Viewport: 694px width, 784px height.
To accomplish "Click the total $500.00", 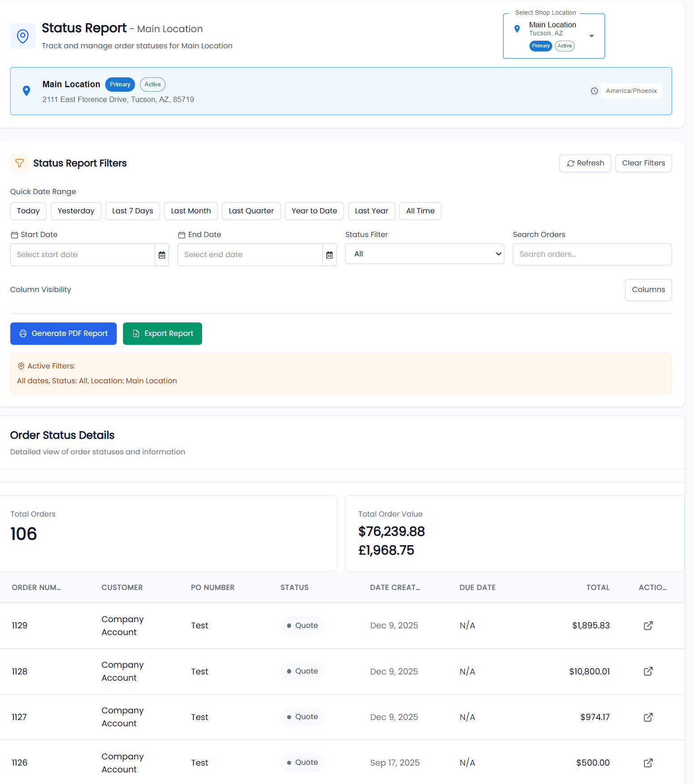I will (x=593, y=763).
